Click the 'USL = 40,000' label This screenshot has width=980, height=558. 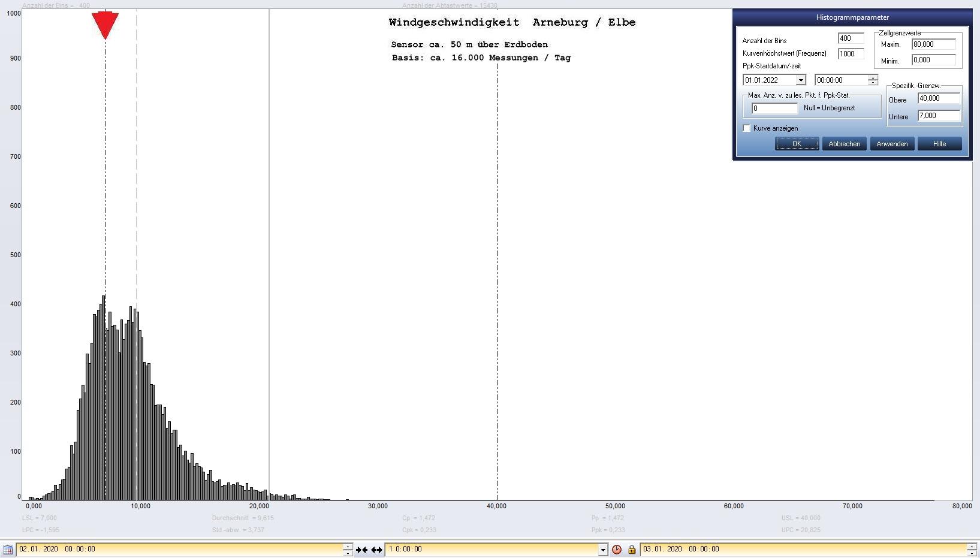[801, 518]
